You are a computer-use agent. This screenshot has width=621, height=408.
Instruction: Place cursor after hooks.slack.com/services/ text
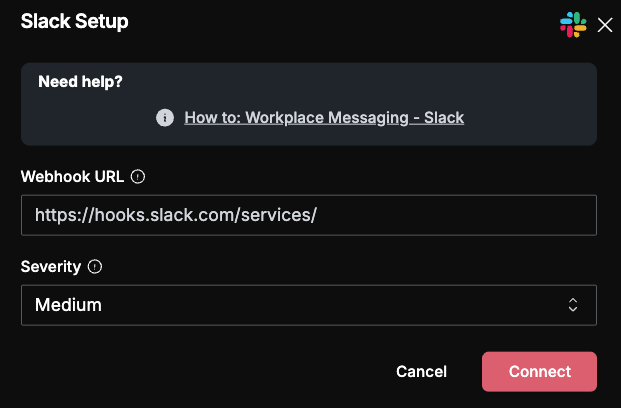(318, 215)
